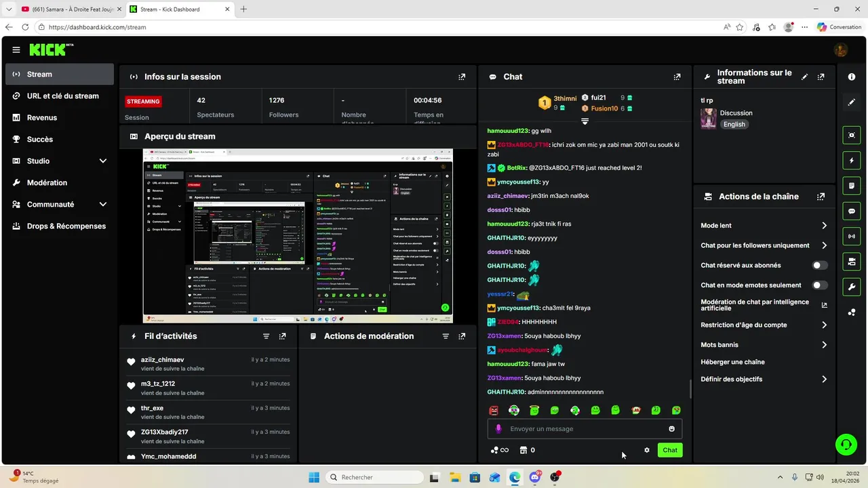Expand the Studio sidebar section
868x488 pixels.
click(103, 161)
